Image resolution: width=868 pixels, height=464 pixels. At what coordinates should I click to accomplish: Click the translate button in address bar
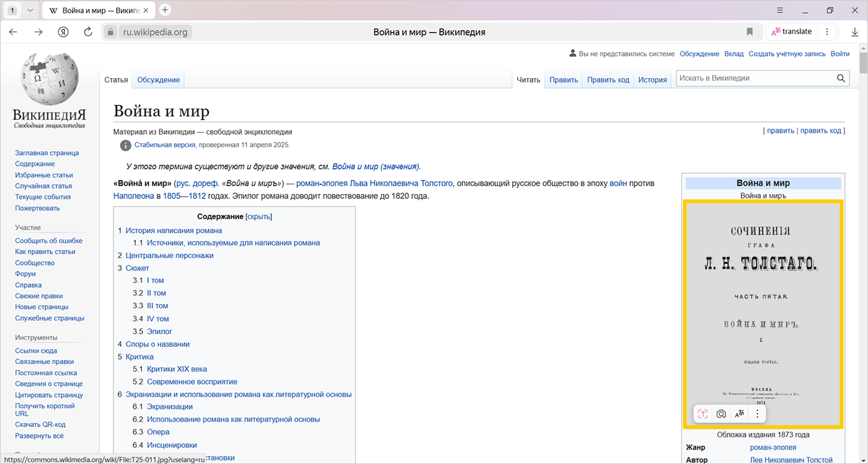tap(792, 32)
